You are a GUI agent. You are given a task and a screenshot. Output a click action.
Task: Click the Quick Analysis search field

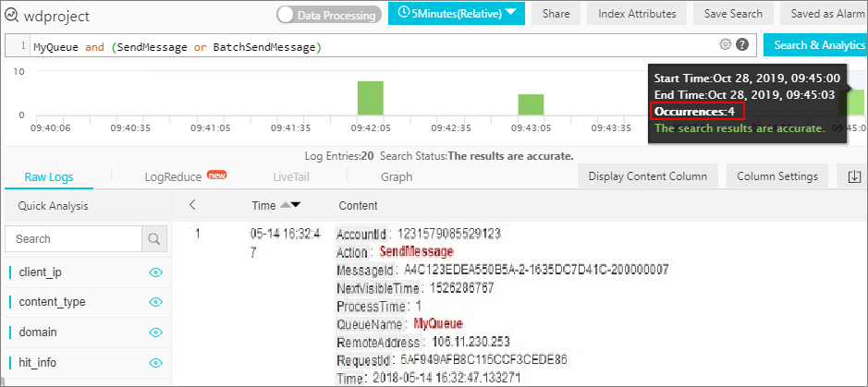pos(74,239)
